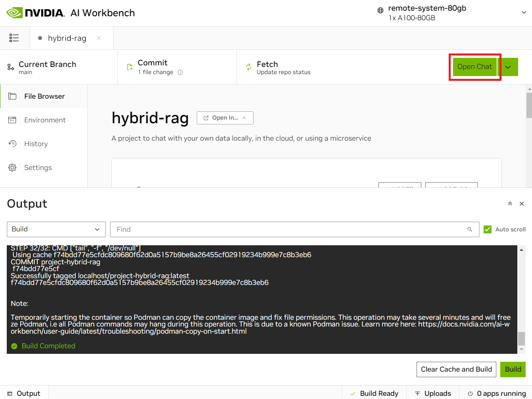Click the hybrid-rag project heading

click(x=150, y=118)
